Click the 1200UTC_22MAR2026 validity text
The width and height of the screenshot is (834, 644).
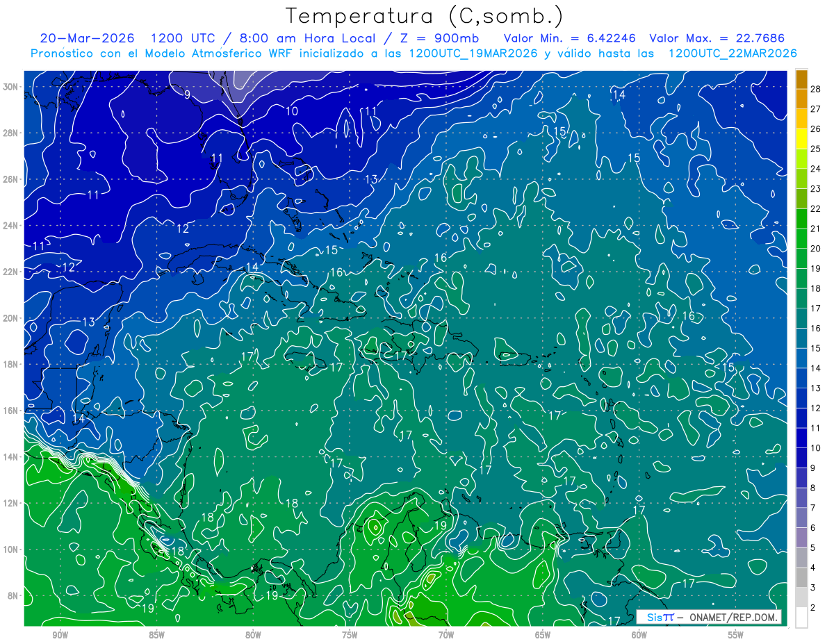pyautogui.click(x=732, y=53)
